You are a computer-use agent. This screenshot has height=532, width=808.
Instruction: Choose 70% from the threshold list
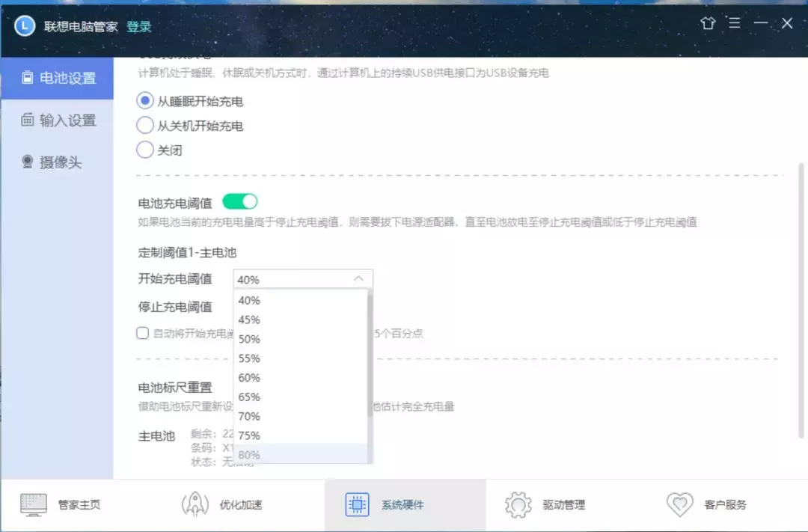[301, 416]
